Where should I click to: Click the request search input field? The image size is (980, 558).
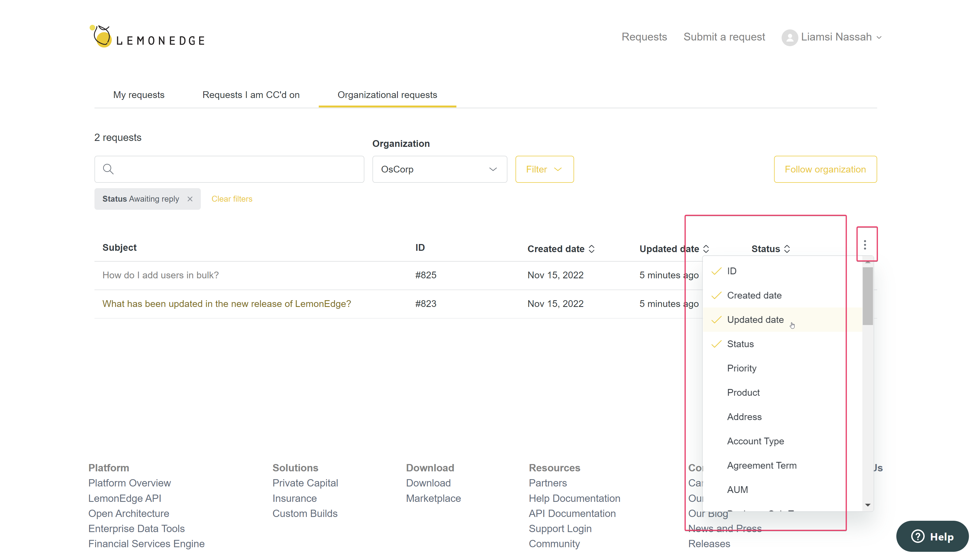coord(229,169)
